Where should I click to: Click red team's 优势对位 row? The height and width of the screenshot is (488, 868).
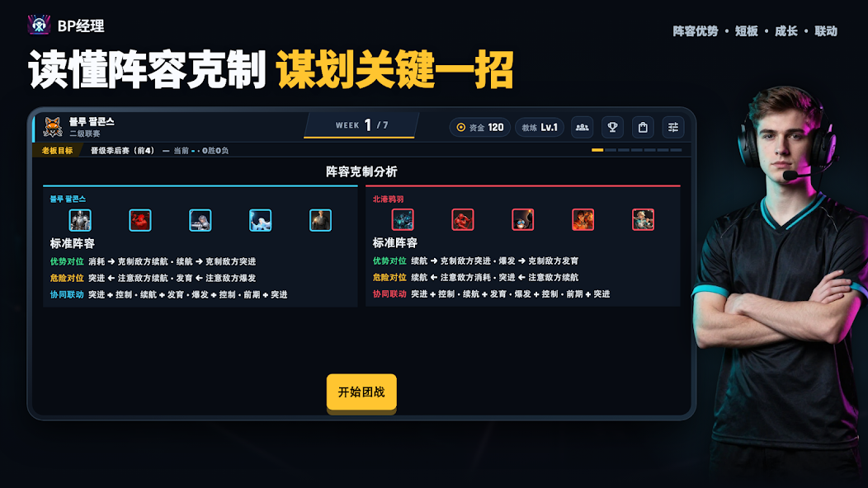(x=475, y=261)
